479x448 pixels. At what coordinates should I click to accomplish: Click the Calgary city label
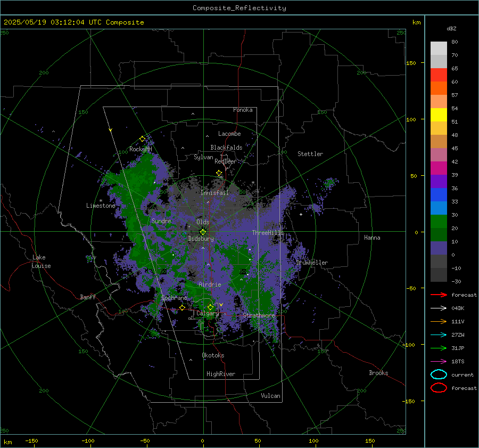click(x=208, y=313)
